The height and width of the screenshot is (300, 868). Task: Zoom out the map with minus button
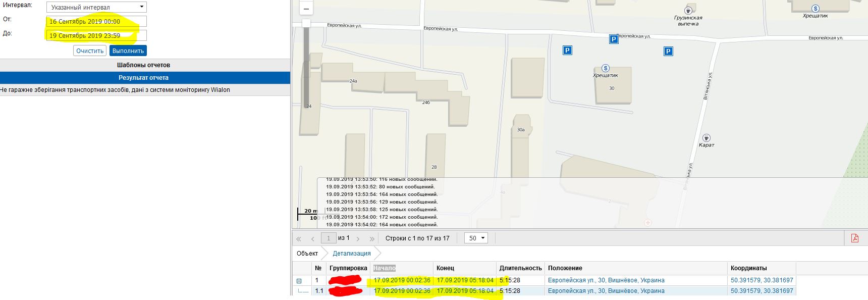[306, 9]
